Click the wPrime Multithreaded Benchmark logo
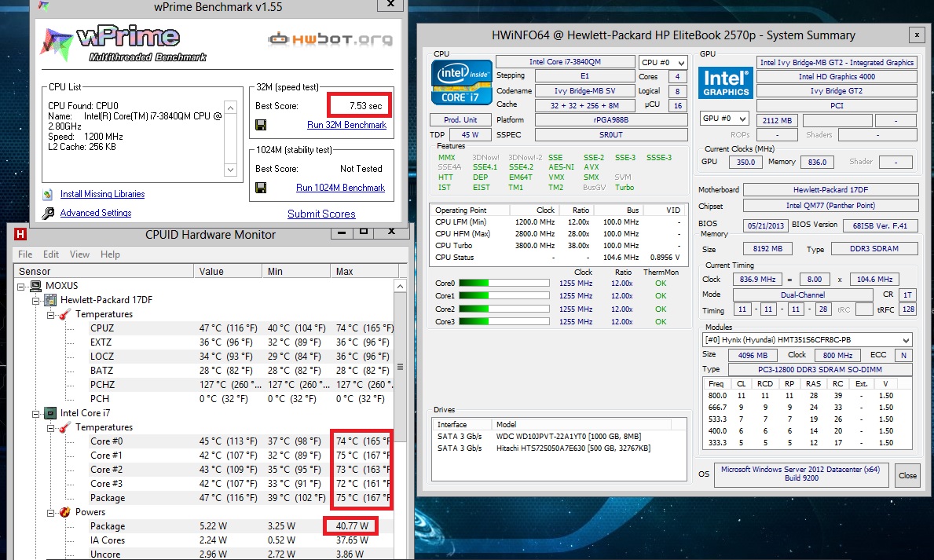The width and height of the screenshot is (934, 560). pos(123,43)
